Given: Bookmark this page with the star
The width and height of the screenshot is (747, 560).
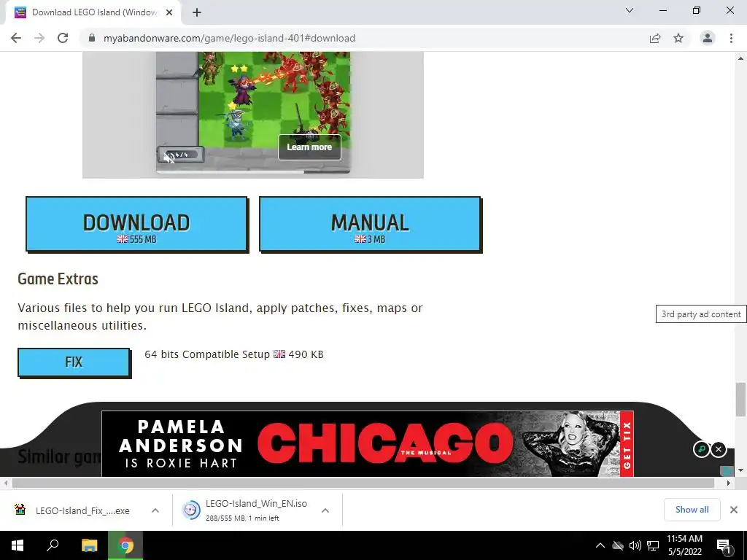Looking at the screenshot, I should point(678,38).
